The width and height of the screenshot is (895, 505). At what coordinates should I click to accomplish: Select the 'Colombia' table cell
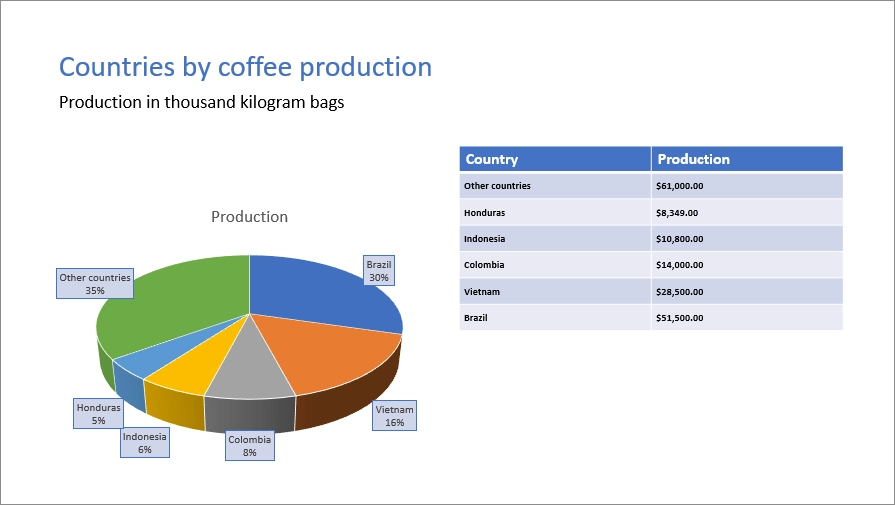555,265
